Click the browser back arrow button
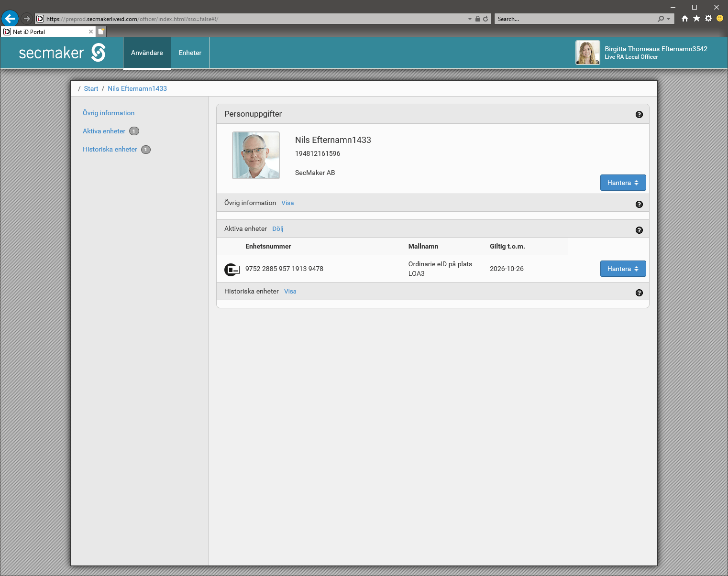This screenshot has height=576, width=728. [x=10, y=19]
